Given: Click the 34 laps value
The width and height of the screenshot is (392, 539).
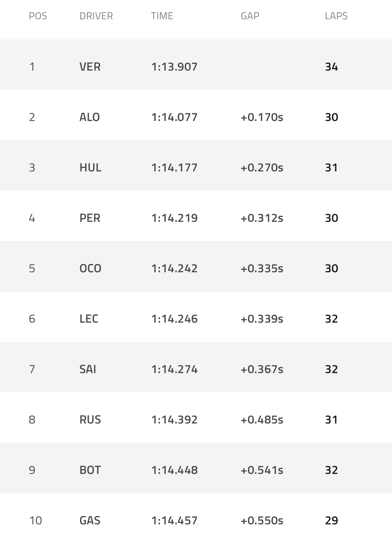Looking at the screenshot, I should [x=331, y=67].
